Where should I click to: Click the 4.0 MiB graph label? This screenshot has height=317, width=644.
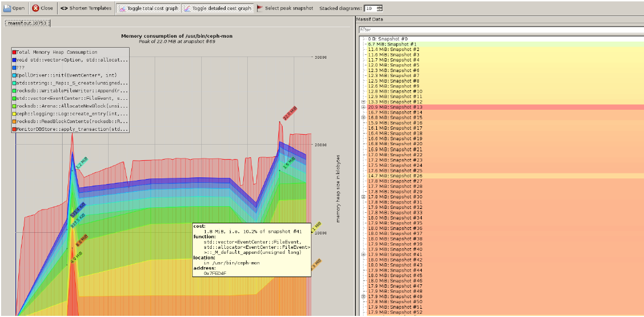click(76, 258)
